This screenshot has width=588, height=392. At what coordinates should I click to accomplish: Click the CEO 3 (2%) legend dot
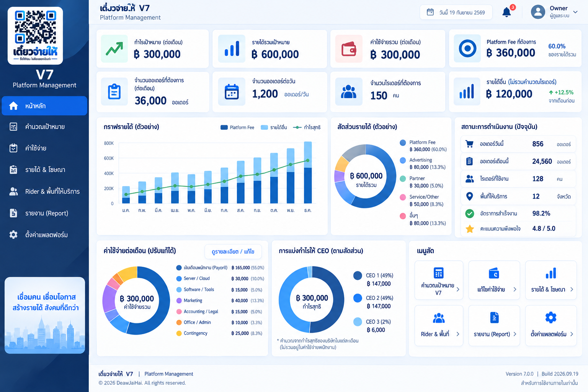click(358, 322)
